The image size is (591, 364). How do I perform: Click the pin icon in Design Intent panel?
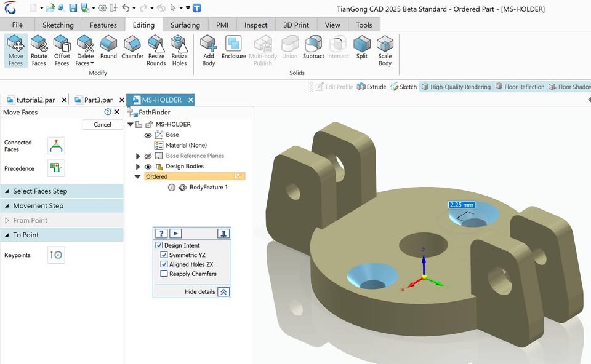(x=223, y=234)
